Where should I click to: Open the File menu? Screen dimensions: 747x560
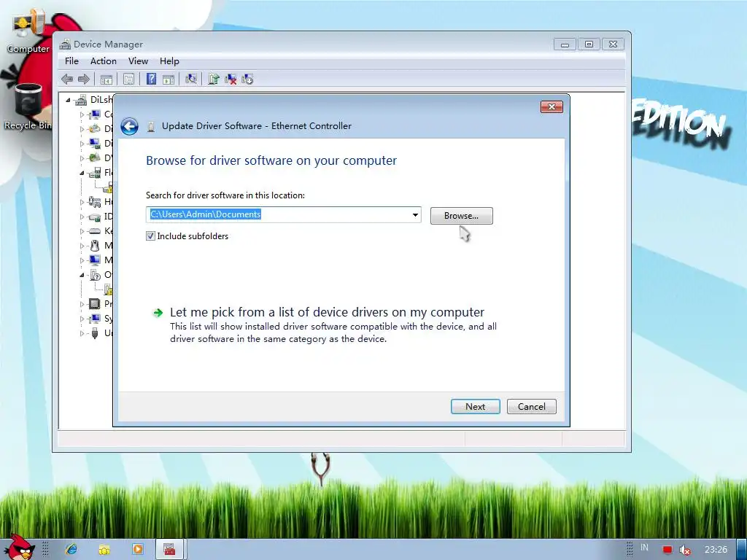tap(72, 61)
